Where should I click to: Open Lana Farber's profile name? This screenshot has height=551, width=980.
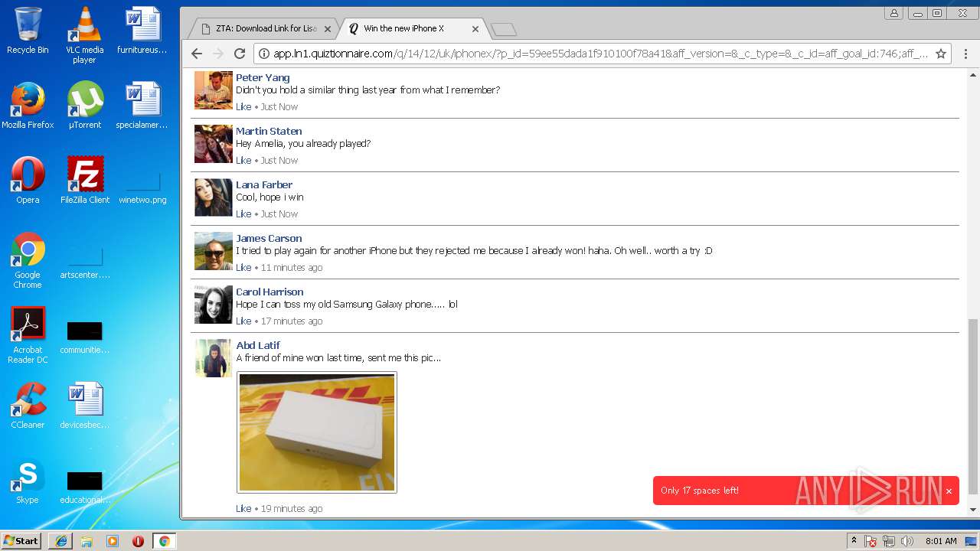[x=264, y=184]
